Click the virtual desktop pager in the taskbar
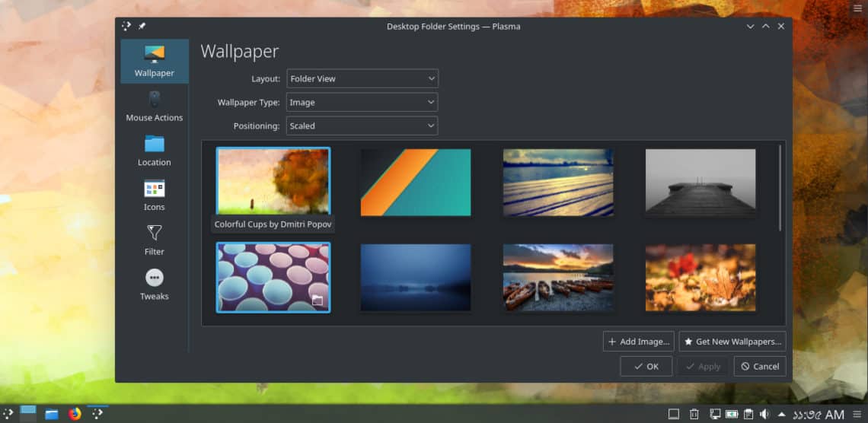 point(27,414)
